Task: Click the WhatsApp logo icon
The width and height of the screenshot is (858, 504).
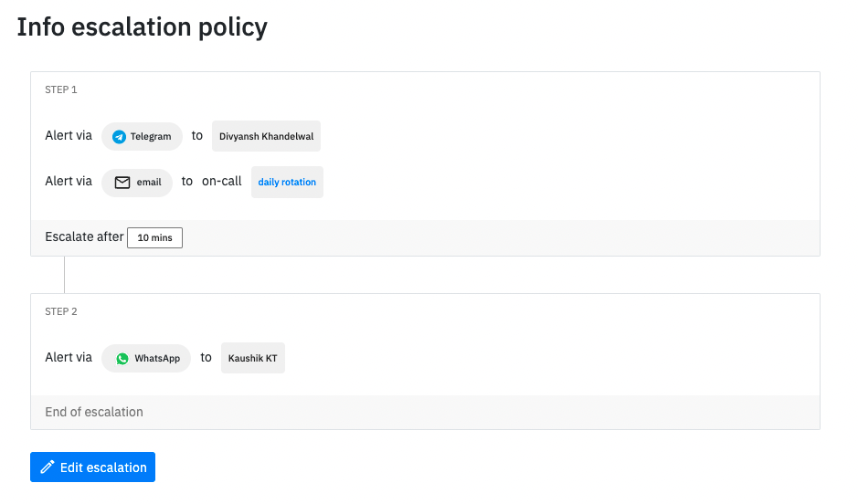Action: (122, 359)
